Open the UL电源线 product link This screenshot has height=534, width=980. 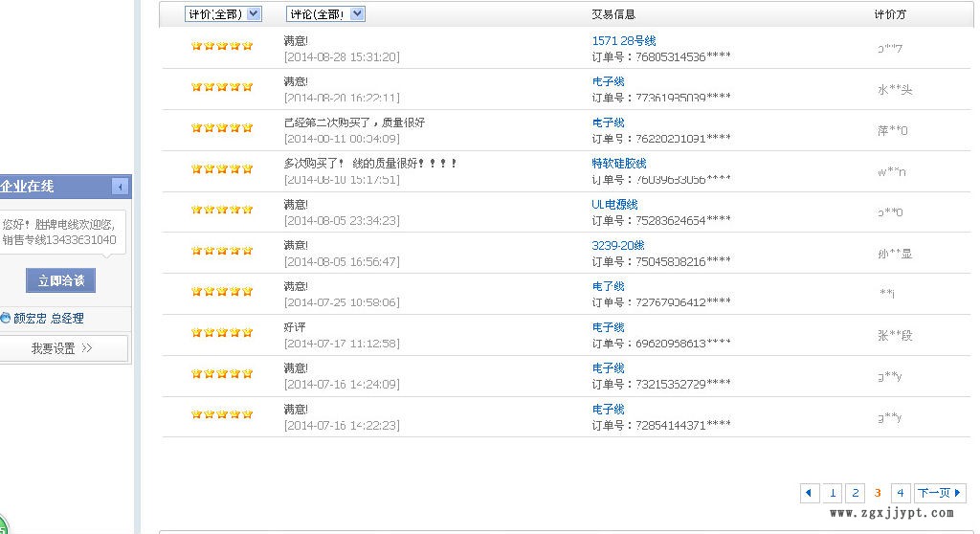[x=614, y=205]
